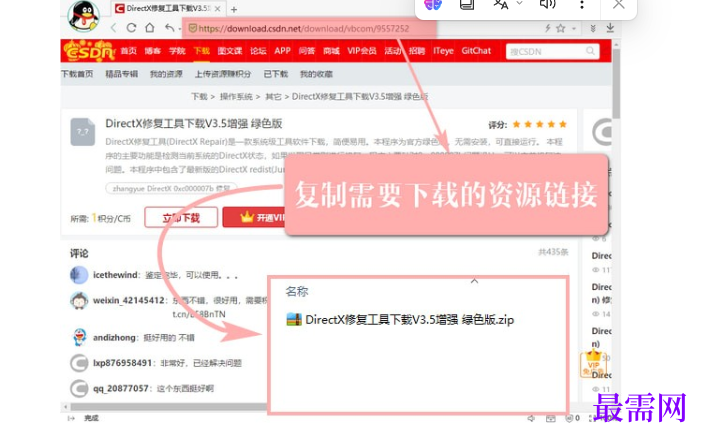Click the 立即下载 button
This screenshot has height=439, width=705.
pos(181,218)
